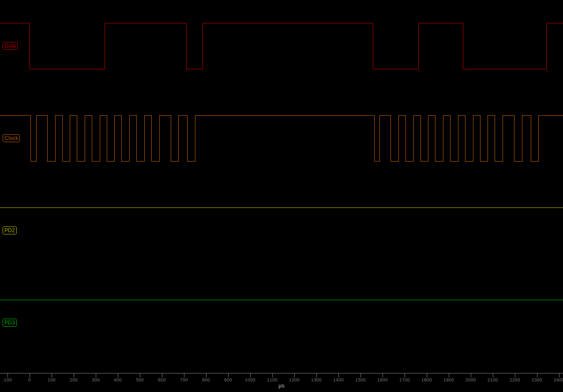563x392 pixels.
Task: Select the Clock channel label
Action: (11, 138)
